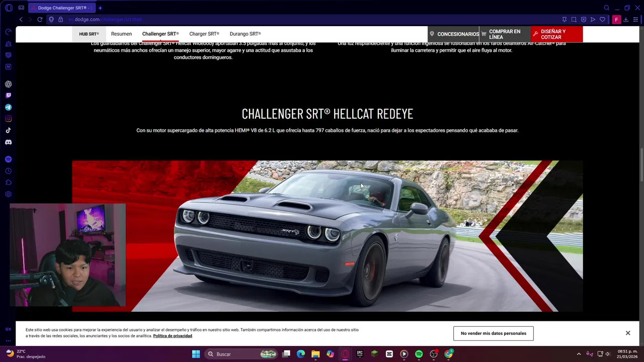644x362 pixels.
Task: Open browsing history clock sidebar icon
Action: pos(8,171)
